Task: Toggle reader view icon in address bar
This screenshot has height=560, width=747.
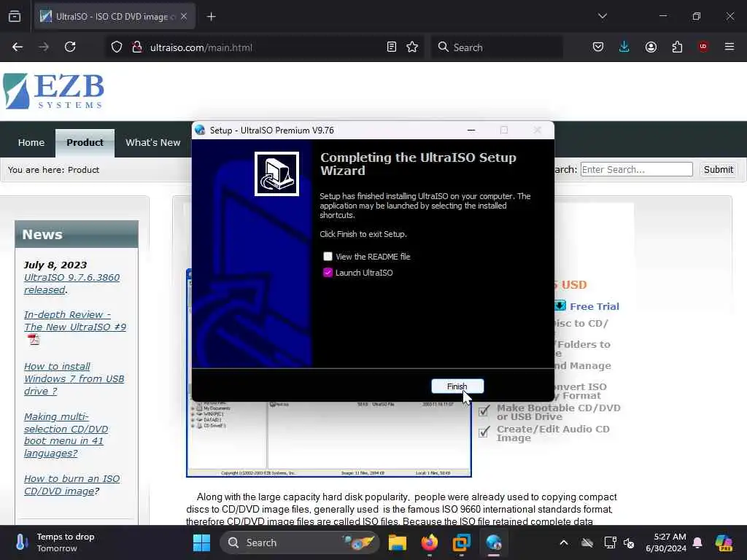Action: [x=392, y=47]
